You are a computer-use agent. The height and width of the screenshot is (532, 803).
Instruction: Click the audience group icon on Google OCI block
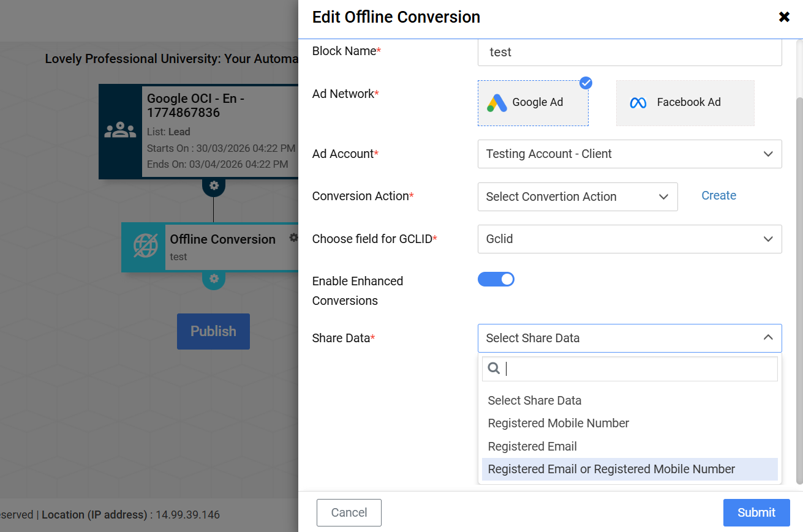coord(120,130)
